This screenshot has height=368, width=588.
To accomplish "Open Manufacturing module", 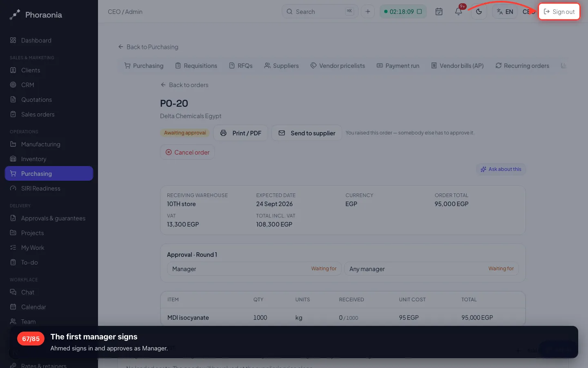I will pyautogui.click(x=49, y=144).
